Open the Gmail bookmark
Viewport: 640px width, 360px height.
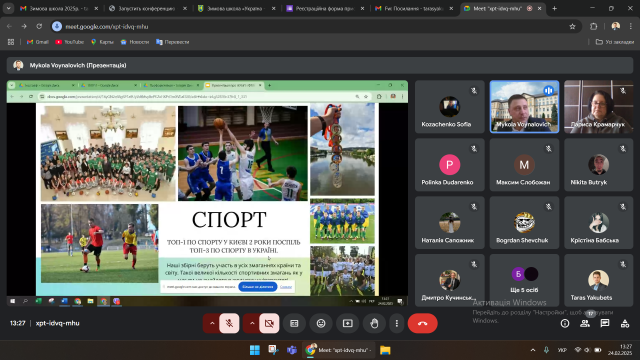click(x=38, y=42)
